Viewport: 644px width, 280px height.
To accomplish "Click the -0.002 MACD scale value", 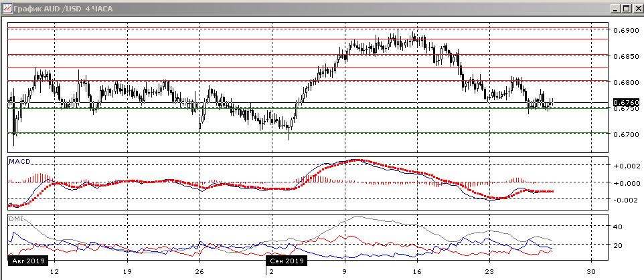I will point(626,200).
